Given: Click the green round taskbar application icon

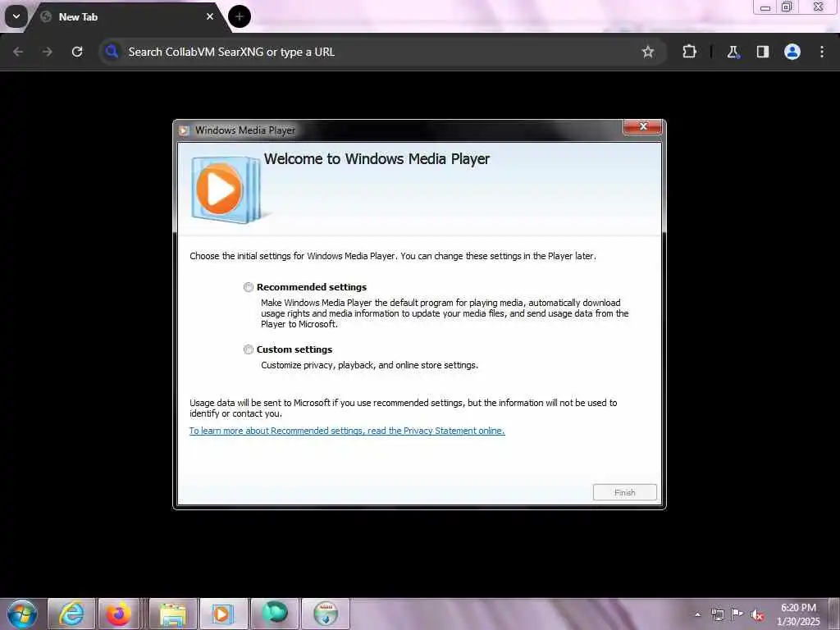Looking at the screenshot, I should (x=274, y=614).
